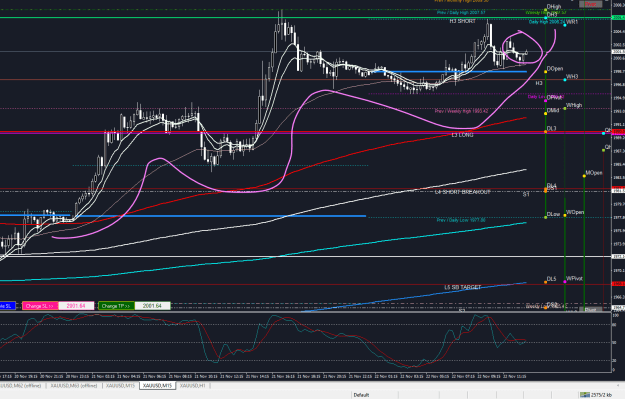Click the Prev / Weekly High 1993.42 label
The height and width of the screenshot is (399, 625).
pos(461,111)
